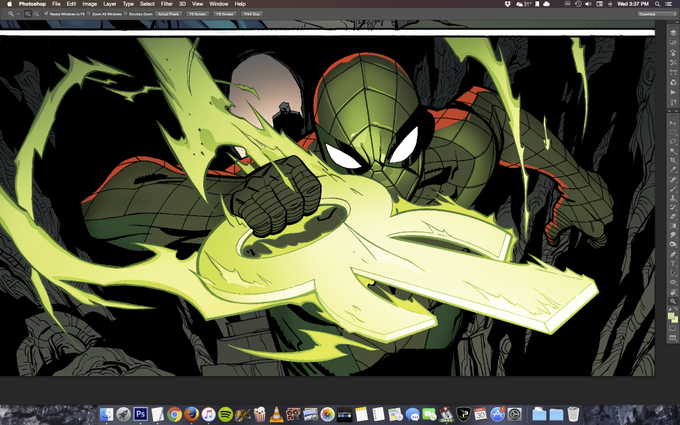The height and width of the screenshot is (425, 680).
Task: Select the Eraser tool
Action: [x=673, y=216]
